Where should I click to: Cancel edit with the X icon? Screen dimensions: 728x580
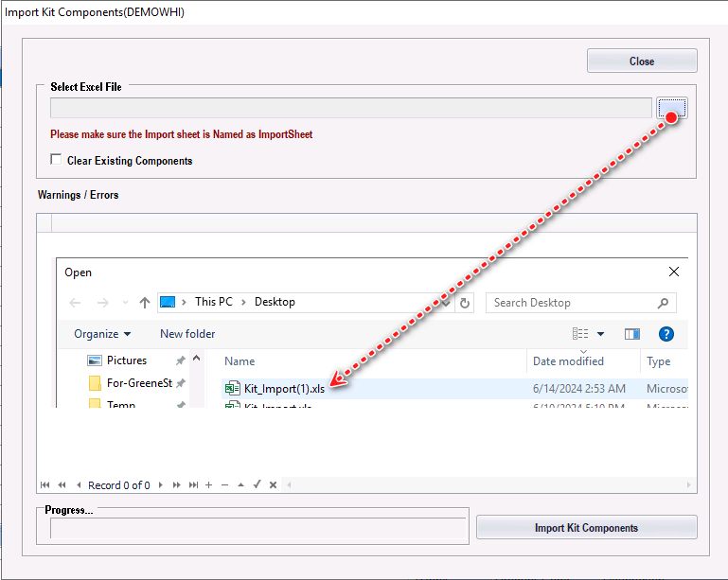coord(273,485)
